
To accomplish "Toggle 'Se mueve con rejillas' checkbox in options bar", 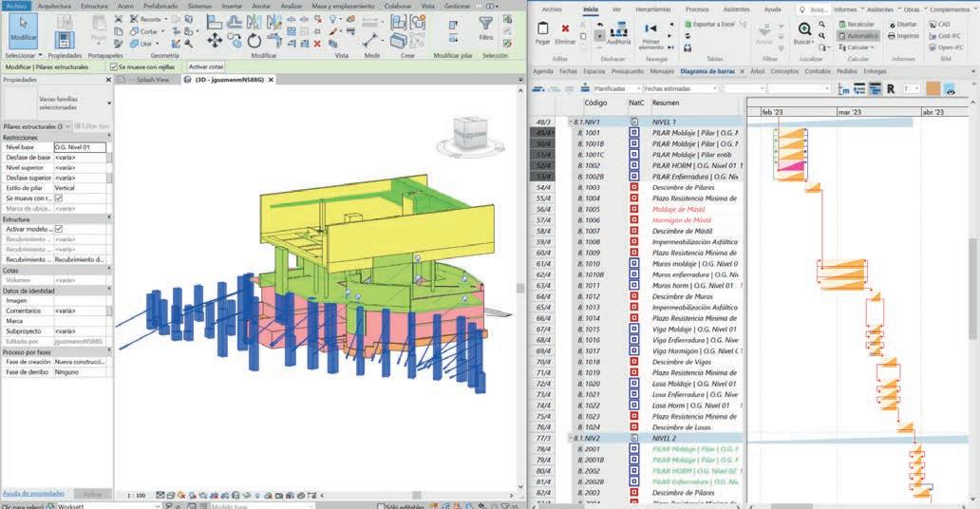I will point(114,67).
